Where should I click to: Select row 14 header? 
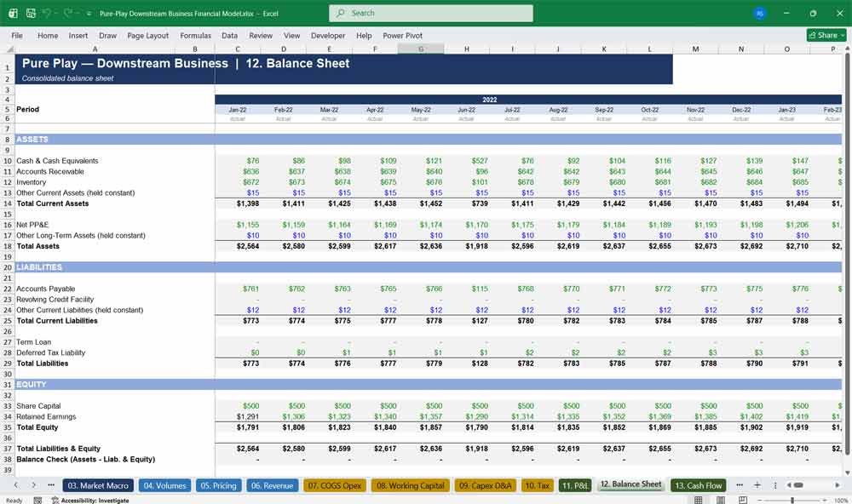point(8,203)
